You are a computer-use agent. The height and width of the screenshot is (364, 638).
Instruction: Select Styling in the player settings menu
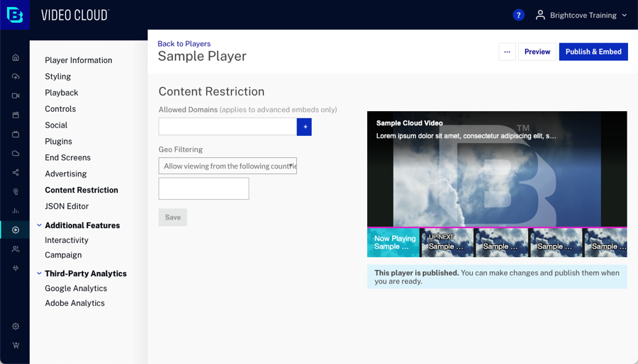57,76
